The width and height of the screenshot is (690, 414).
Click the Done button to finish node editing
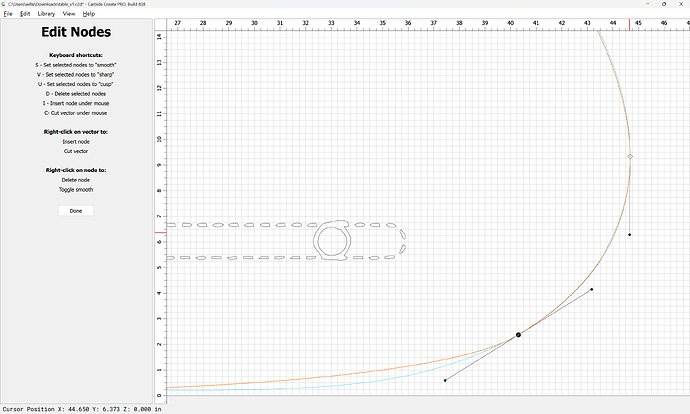pyautogui.click(x=76, y=211)
